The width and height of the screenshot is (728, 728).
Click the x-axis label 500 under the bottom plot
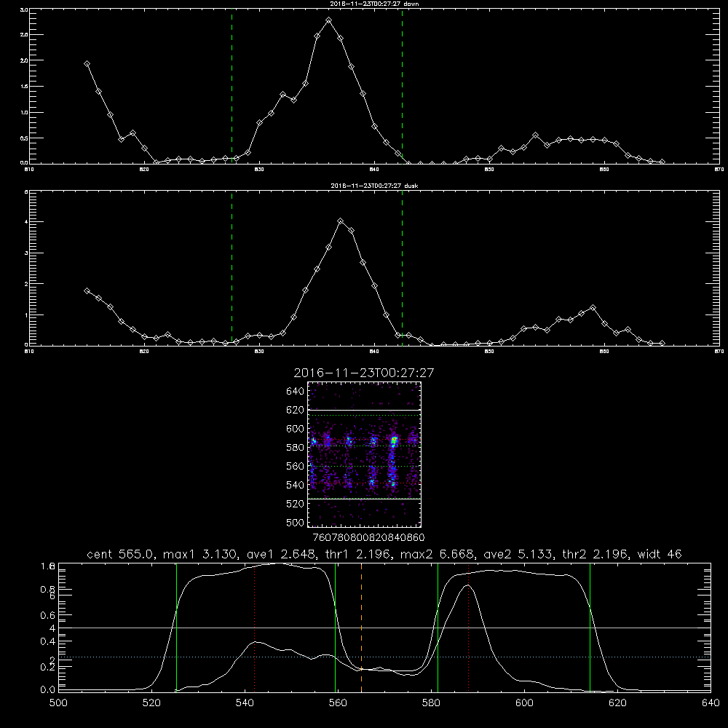[x=58, y=703]
